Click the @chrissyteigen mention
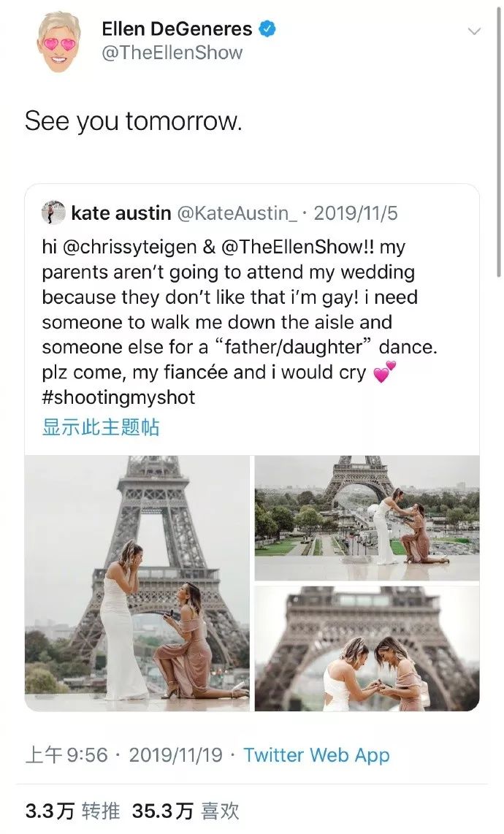 129,247
